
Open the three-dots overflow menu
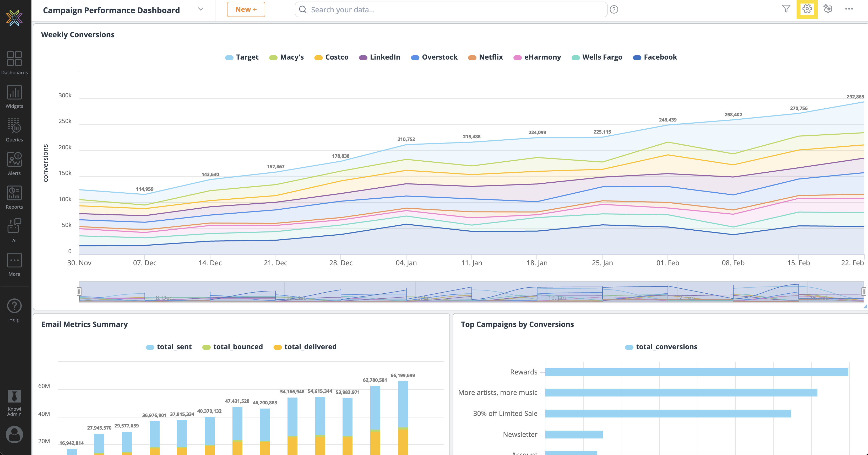(849, 9)
